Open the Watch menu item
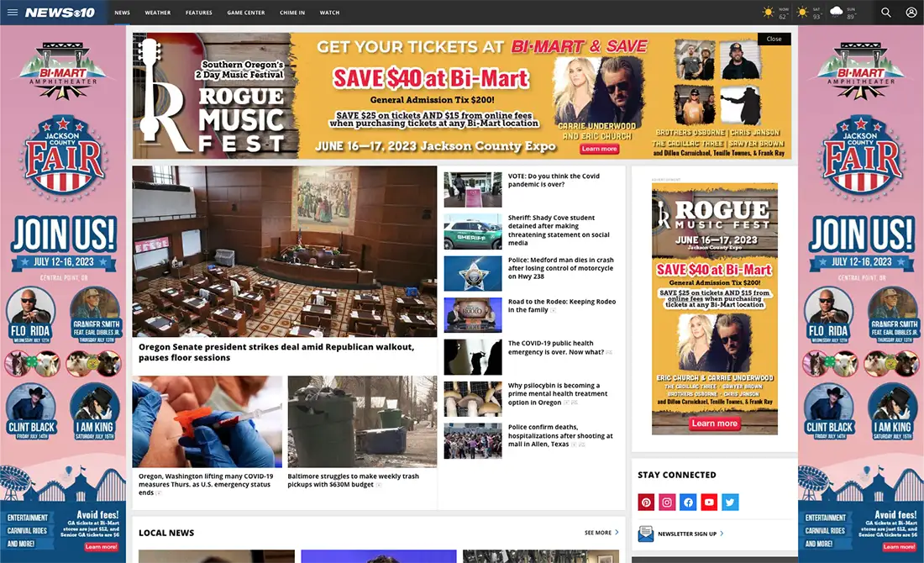The width and height of the screenshot is (924, 563). click(329, 13)
